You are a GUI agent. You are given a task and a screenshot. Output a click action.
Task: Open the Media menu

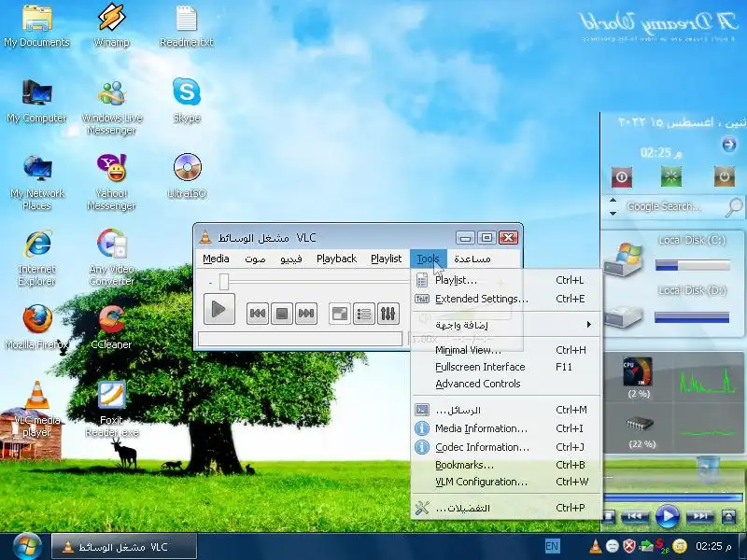click(216, 259)
